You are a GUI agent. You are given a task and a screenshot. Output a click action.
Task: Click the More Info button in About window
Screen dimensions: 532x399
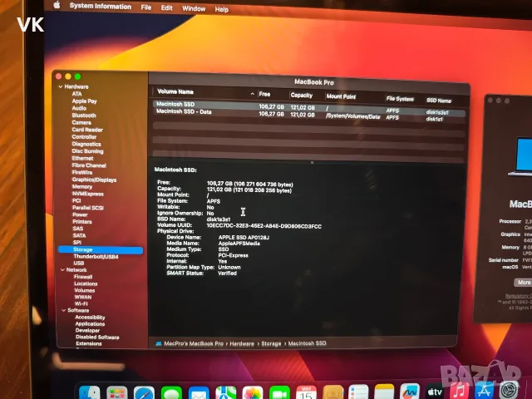[x=524, y=283]
